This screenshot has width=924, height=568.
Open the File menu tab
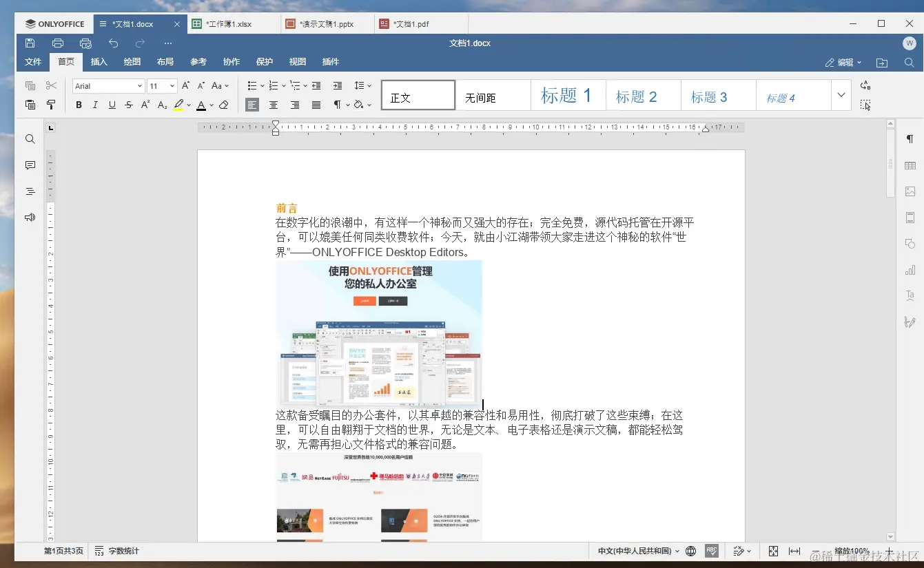(x=33, y=62)
